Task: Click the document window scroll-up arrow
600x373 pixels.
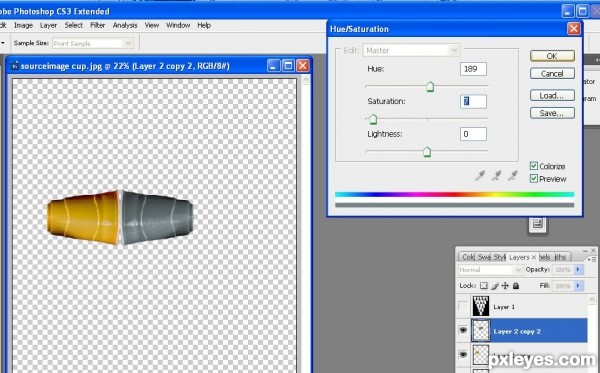Action: point(305,80)
